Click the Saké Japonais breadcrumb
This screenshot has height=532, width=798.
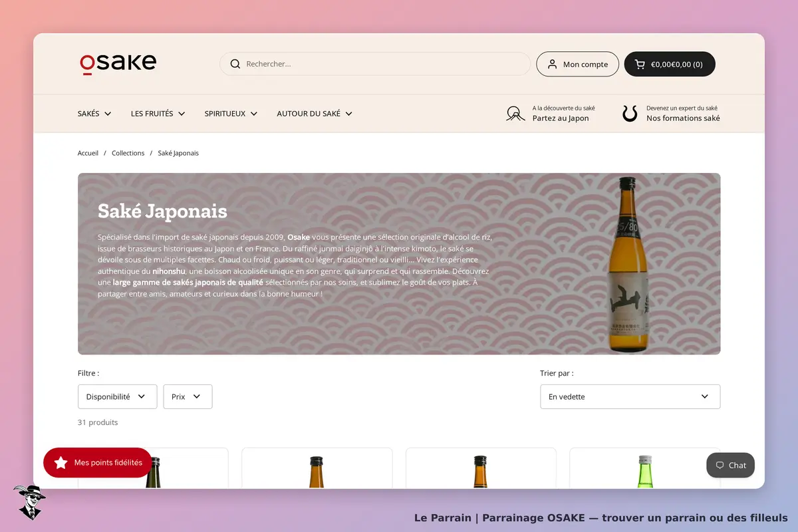[x=178, y=153]
